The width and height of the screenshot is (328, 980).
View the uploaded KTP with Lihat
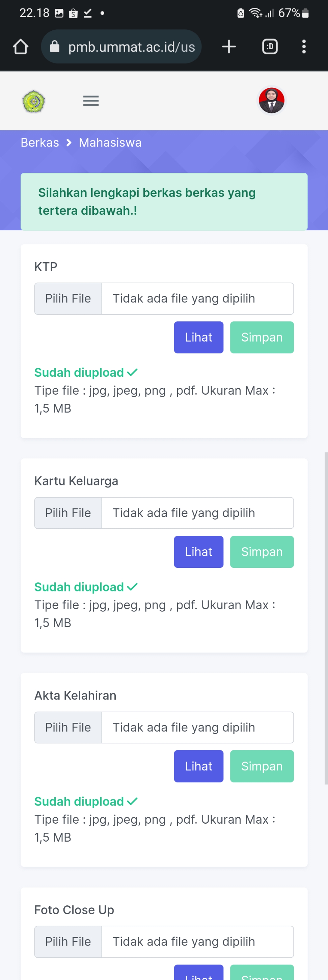198,338
